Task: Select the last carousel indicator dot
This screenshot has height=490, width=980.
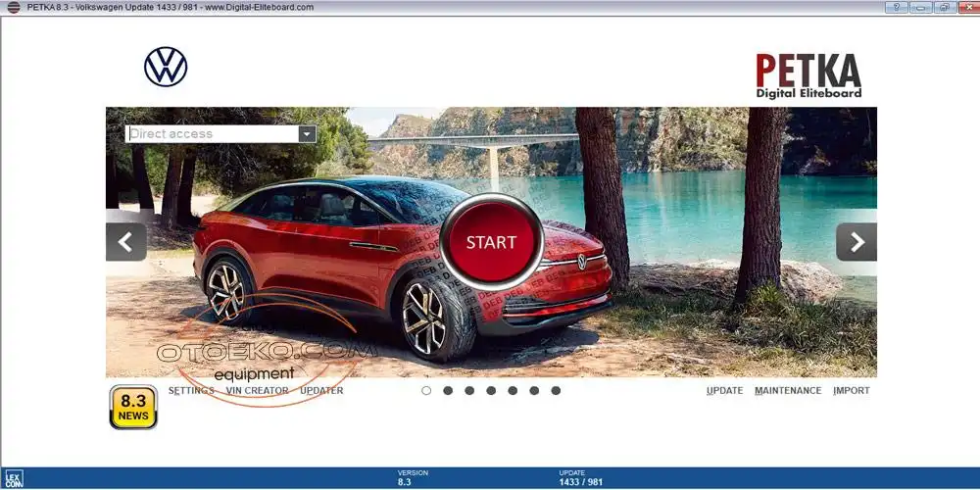Action: click(556, 390)
